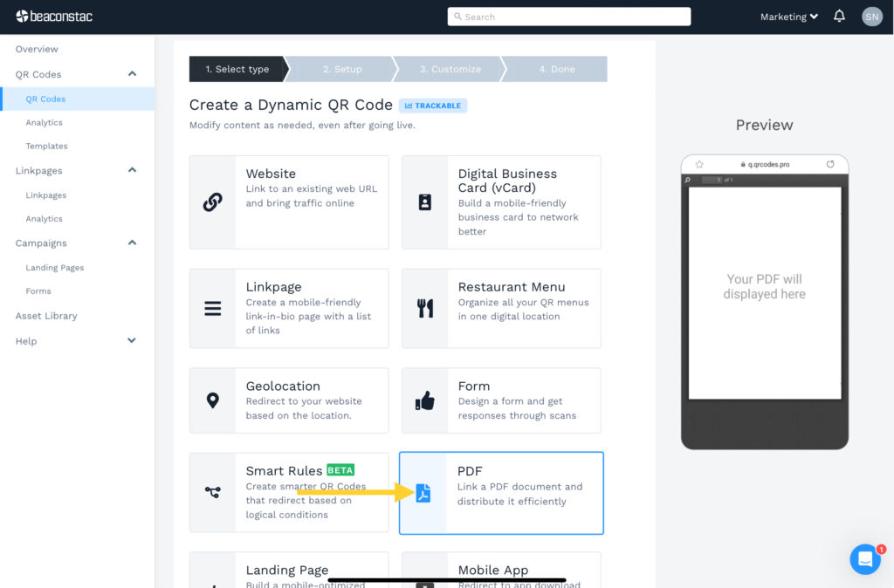Screen dimensions: 894x588
Task: Click the beaconstac logo
Action: 52,16
